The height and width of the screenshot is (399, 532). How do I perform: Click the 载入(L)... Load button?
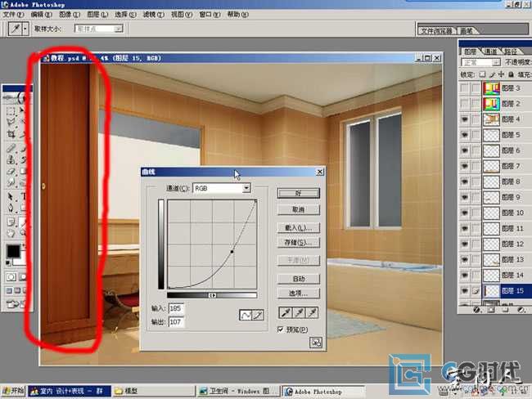pos(299,227)
